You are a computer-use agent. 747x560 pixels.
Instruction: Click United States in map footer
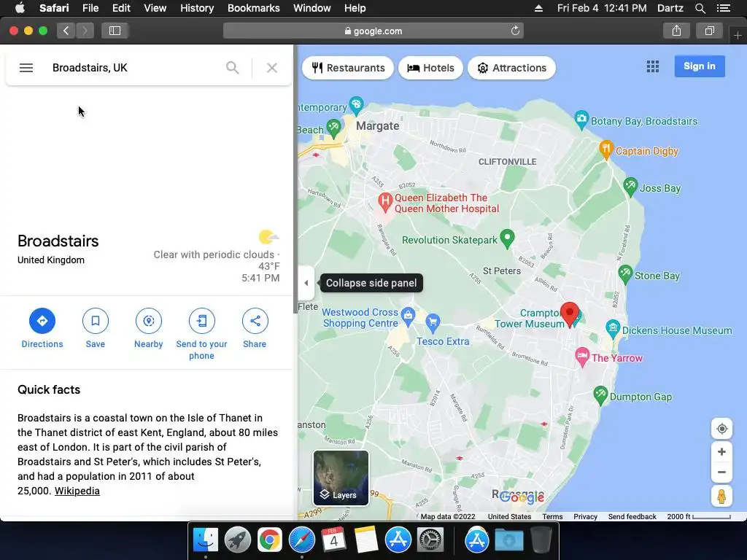pyautogui.click(x=509, y=517)
